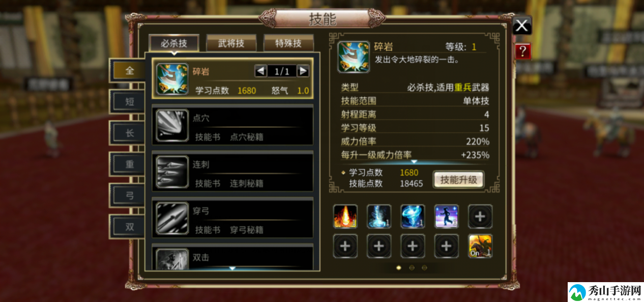Click the whirlwind skill slot icon
The image size is (644, 302).
(413, 216)
